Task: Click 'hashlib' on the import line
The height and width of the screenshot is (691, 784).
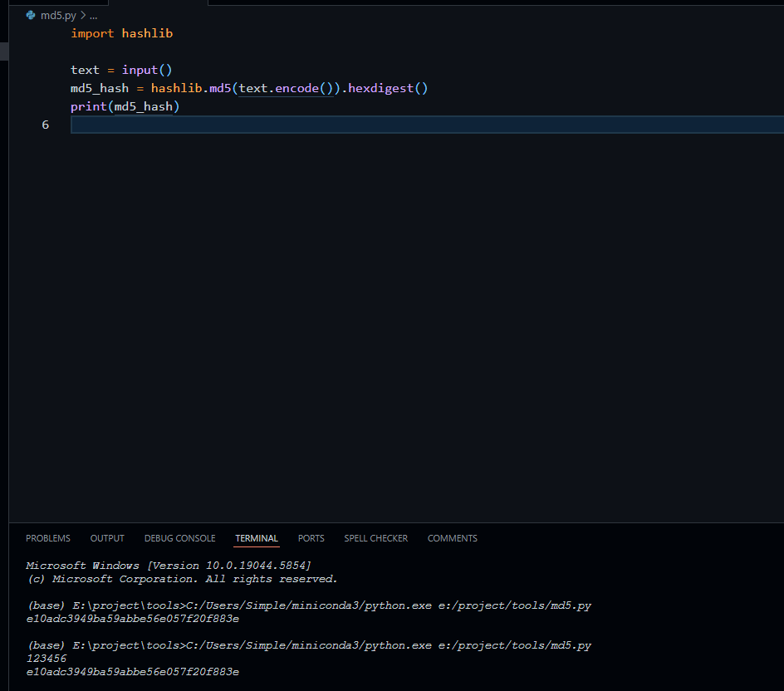Action: coord(147,33)
